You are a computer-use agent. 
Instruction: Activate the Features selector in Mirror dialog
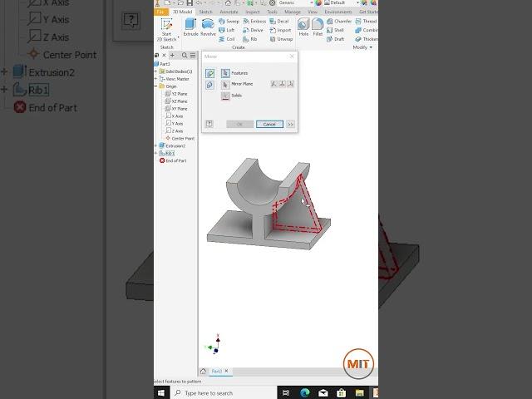[x=225, y=73]
